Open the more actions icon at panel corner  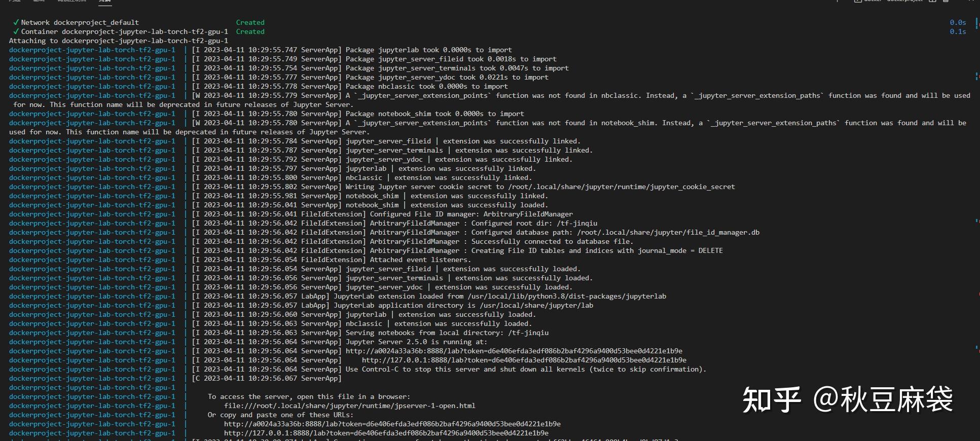coord(971,1)
